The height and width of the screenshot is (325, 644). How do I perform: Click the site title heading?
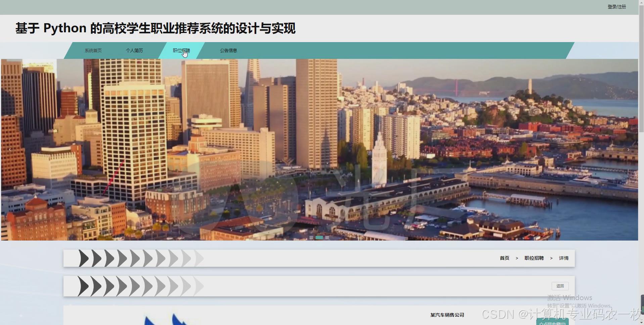(x=155, y=28)
